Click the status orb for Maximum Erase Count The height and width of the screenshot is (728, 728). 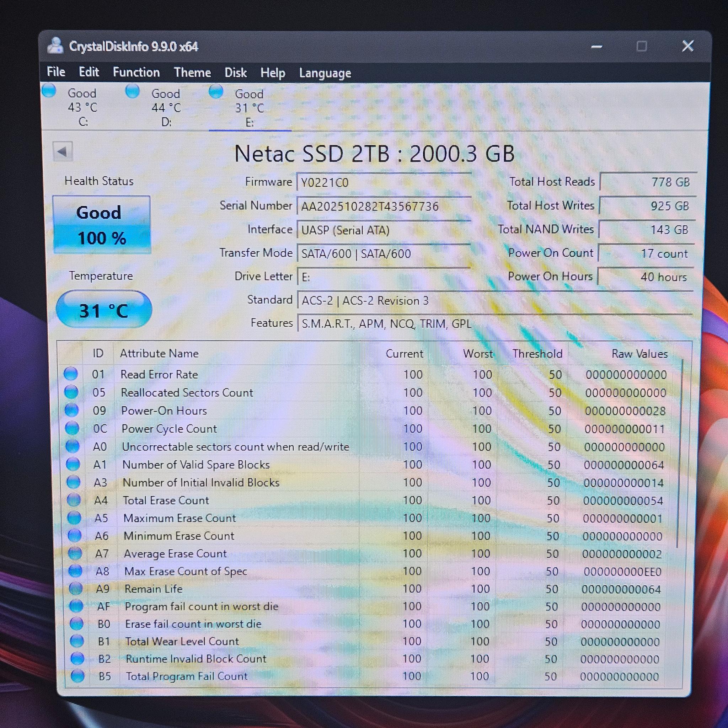tap(74, 518)
